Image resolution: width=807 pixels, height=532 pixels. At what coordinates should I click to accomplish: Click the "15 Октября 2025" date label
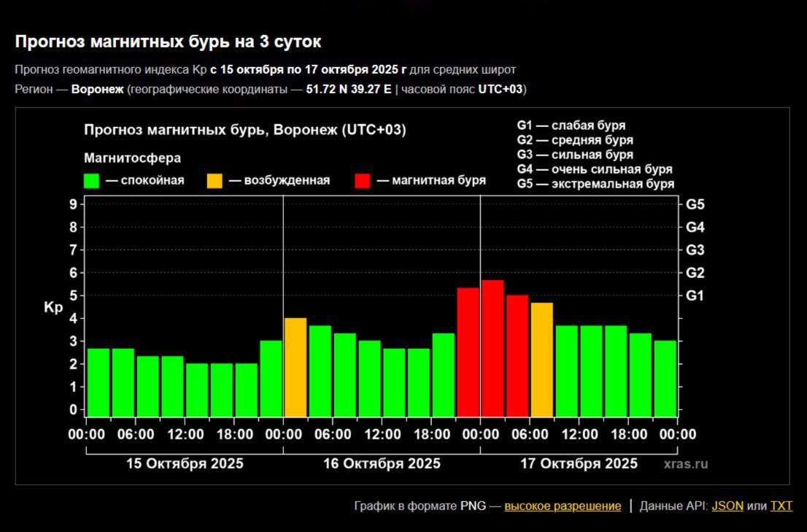pyautogui.click(x=185, y=463)
